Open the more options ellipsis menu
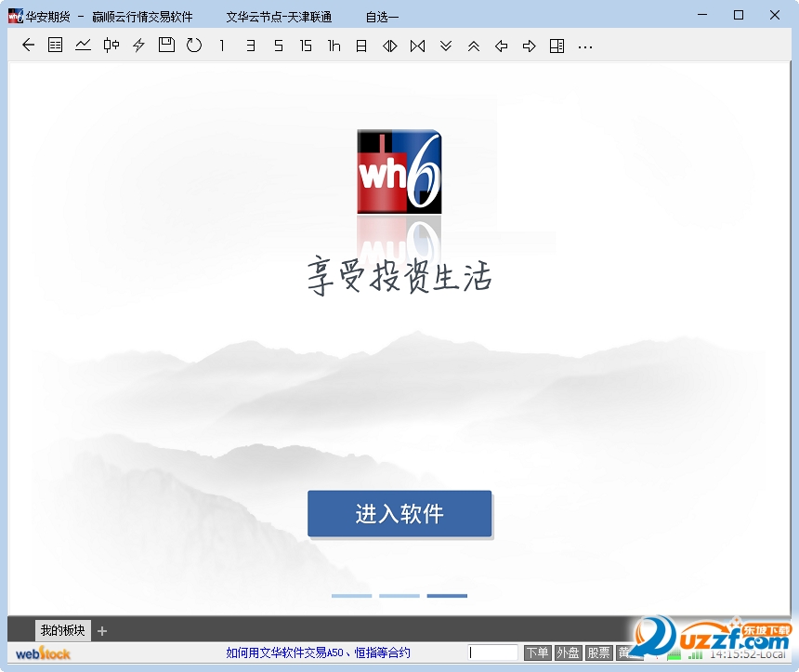 pos(585,46)
